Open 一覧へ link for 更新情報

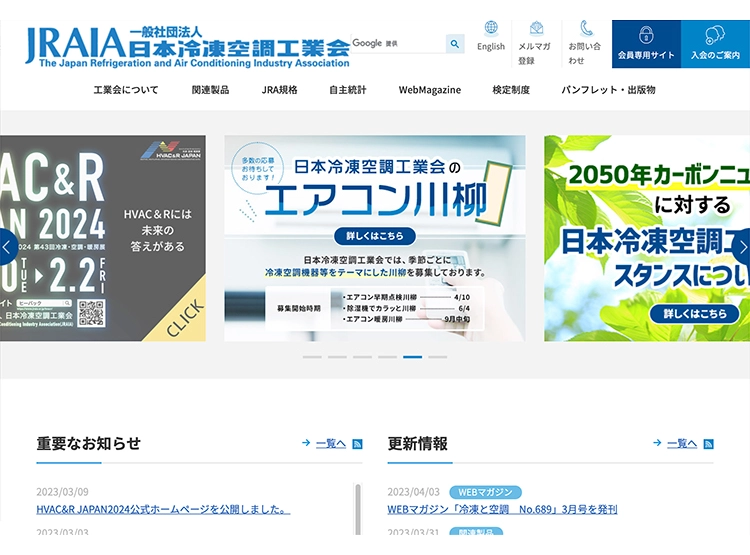point(682,444)
